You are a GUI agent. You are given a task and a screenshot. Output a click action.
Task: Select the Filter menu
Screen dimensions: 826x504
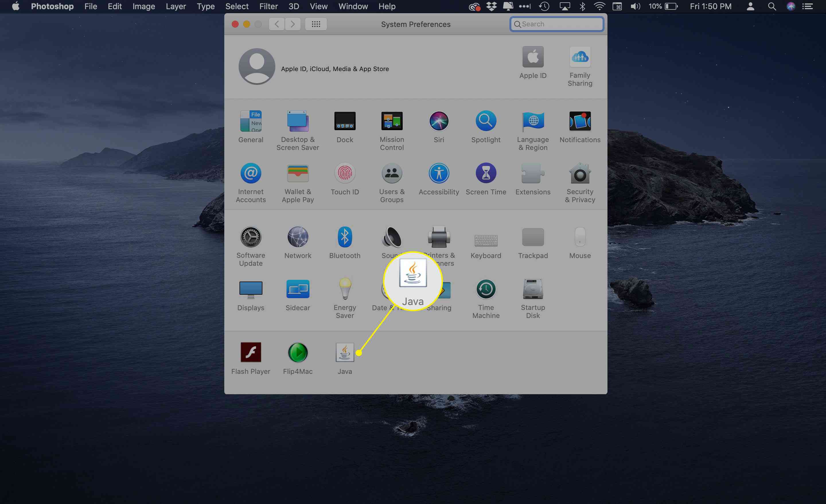(x=268, y=6)
